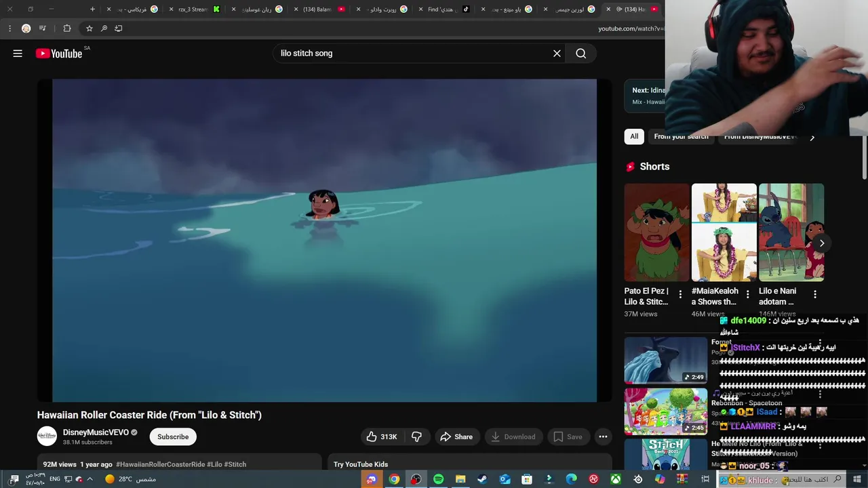
Task: Open the DisneyMusicVEVO channel name link
Action: point(96,432)
